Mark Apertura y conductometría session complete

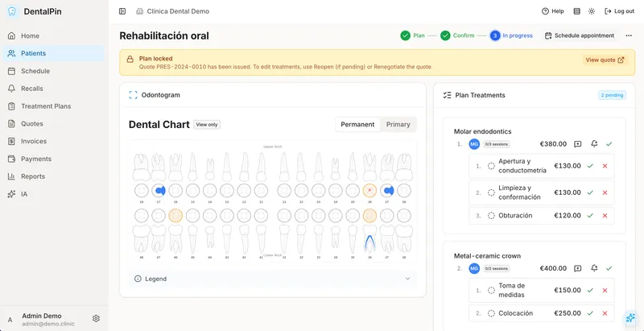[x=590, y=166]
